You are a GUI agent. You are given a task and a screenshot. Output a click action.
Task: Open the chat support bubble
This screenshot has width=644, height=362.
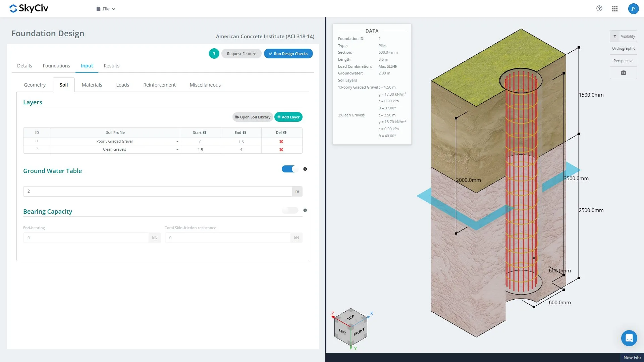[629, 338]
